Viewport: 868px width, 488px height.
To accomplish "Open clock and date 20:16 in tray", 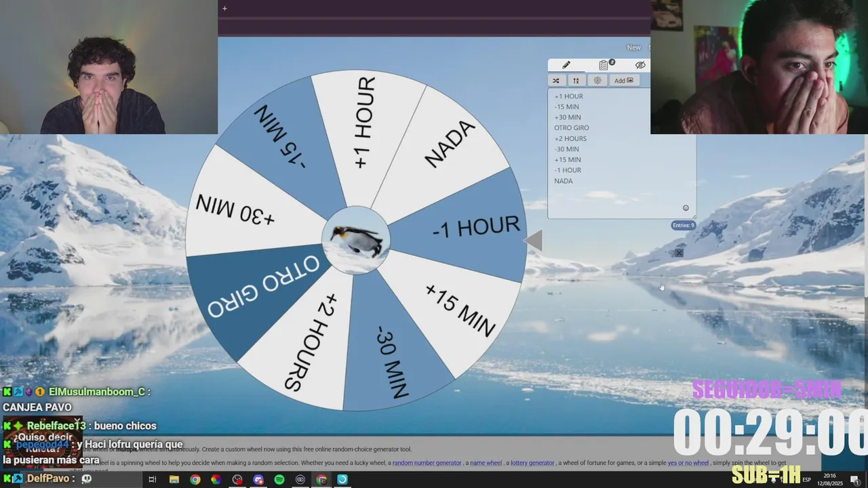I will coord(831,480).
